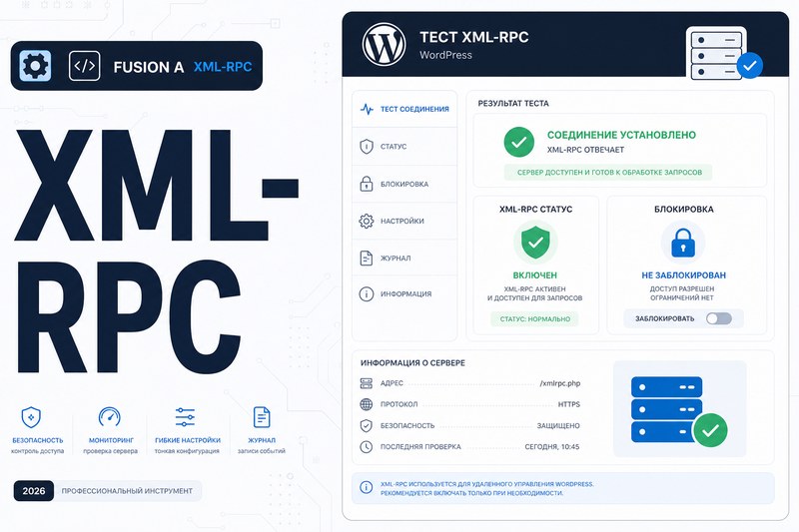Click the Журнал document feature icon bottom

[x=262, y=417]
